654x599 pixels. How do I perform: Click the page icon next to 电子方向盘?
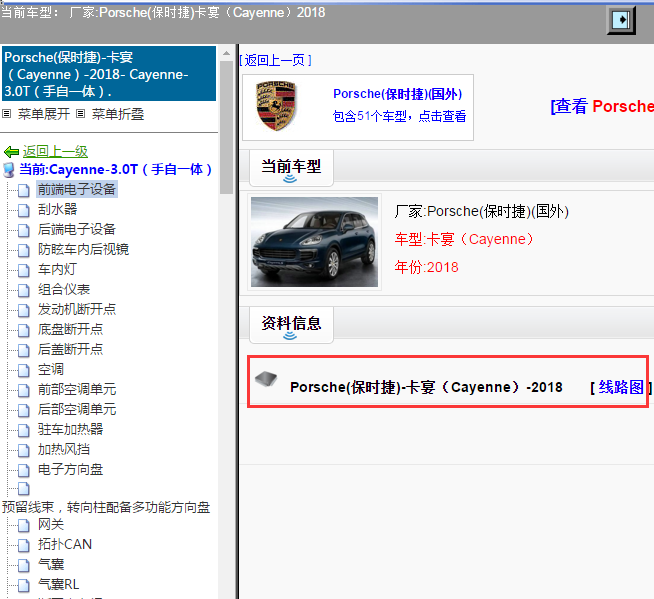[24, 470]
